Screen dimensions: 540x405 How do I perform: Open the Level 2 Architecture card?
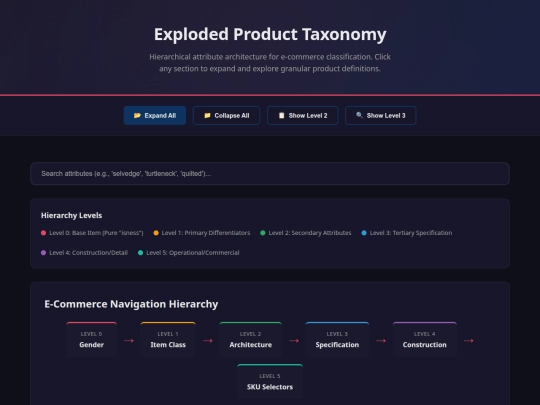pyautogui.click(x=251, y=340)
